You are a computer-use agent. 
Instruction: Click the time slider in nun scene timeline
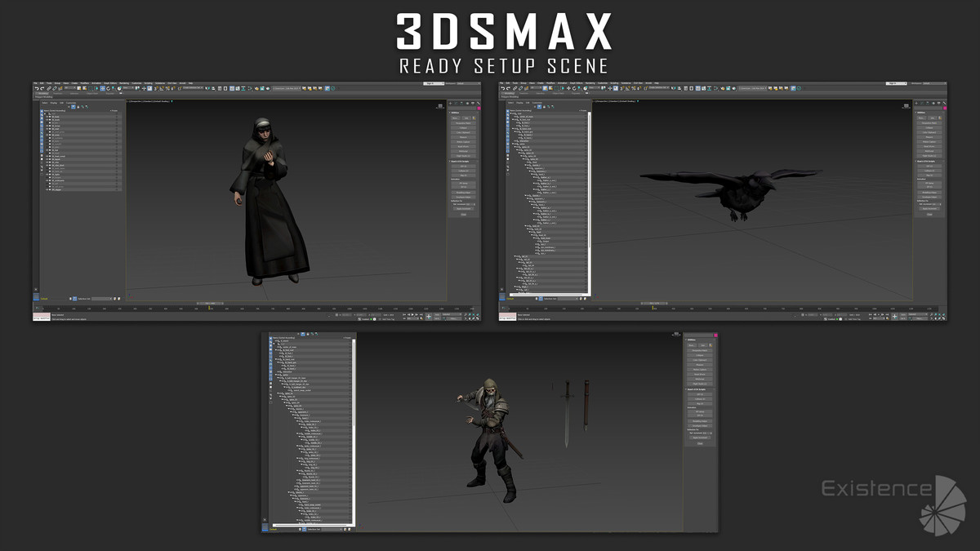click(210, 304)
